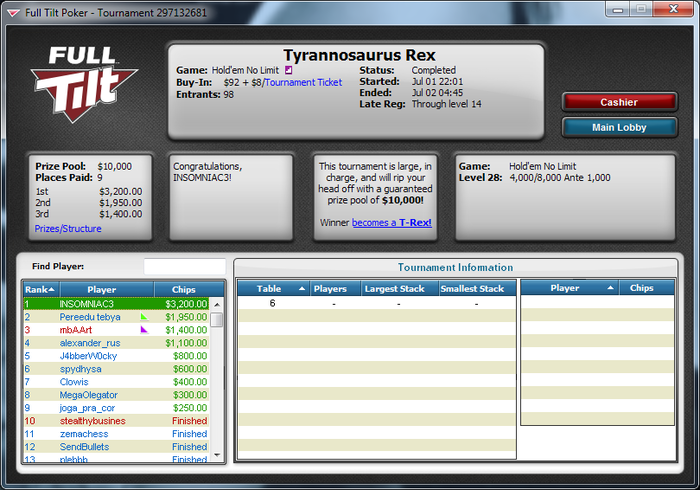
Task: Sort tables by the Players column
Action: (x=334, y=289)
